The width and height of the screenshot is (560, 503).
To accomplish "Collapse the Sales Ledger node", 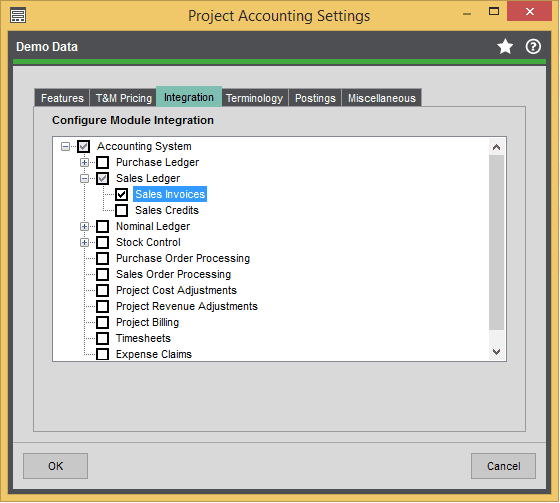I will point(84,178).
